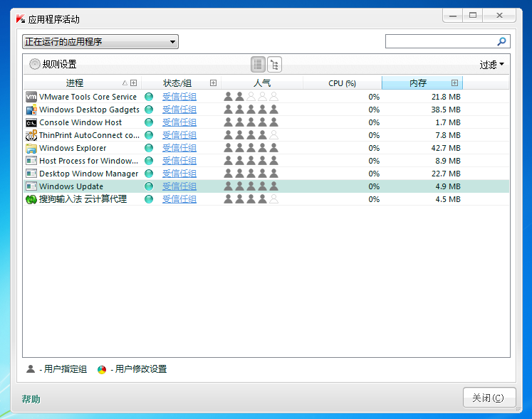
Task: Click the 规则设置 gear icon
Action: point(35,65)
